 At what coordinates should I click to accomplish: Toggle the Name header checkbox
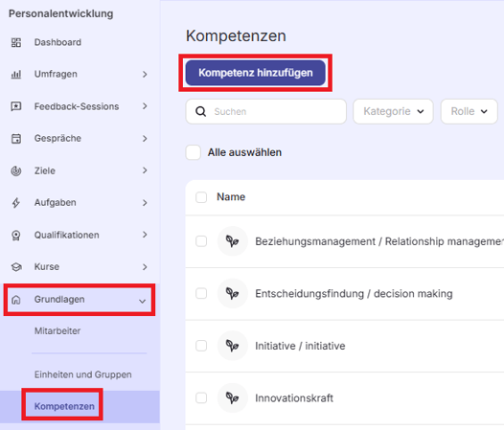(201, 197)
